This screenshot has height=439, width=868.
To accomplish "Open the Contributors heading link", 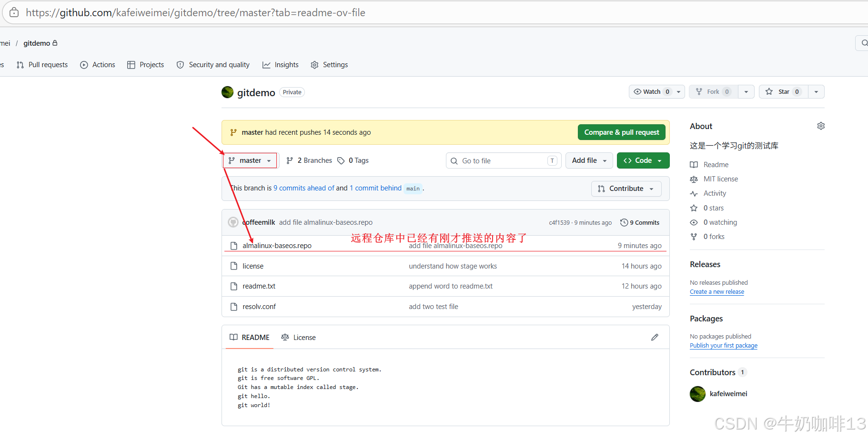I will click(713, 372).
